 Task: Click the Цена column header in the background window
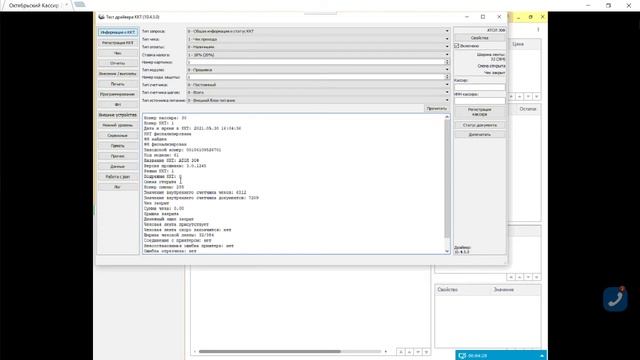(518, 44)
